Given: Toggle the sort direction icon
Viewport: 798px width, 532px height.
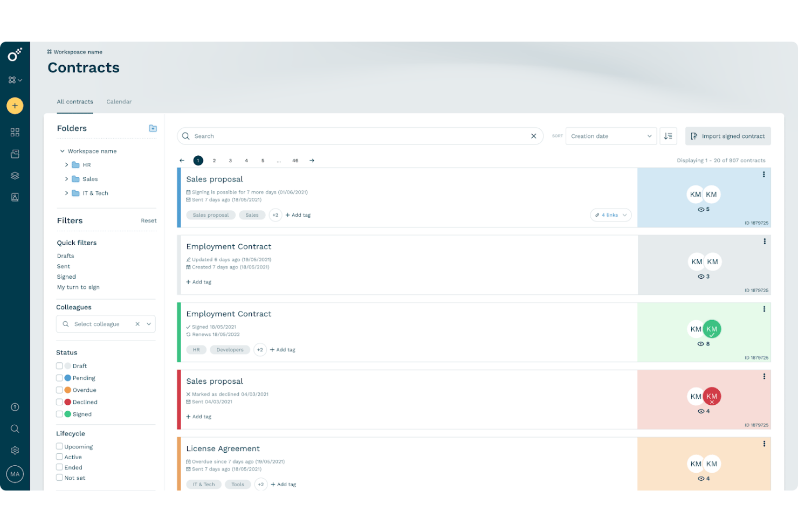Looking at the screenshot, I should click(668, 136).
